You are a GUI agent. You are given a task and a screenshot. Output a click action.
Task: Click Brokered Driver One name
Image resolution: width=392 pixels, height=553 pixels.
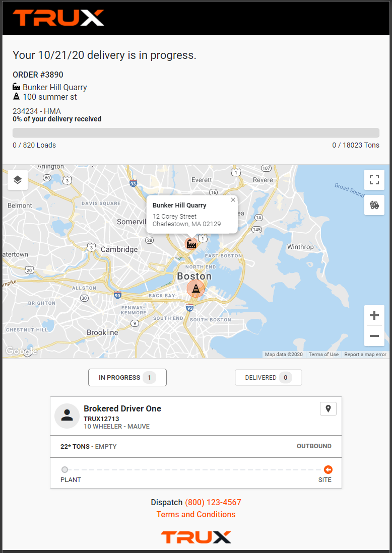tap(122, 408)
